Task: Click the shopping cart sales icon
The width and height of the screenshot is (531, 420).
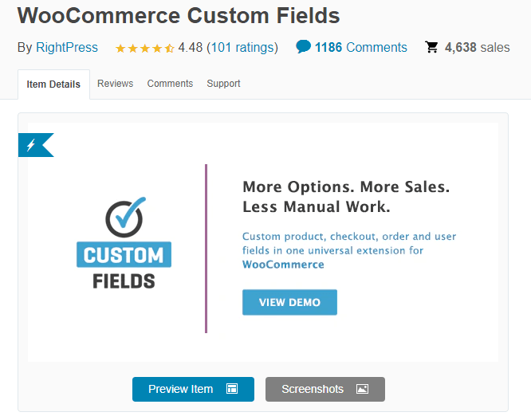Action: click(431, 47)
